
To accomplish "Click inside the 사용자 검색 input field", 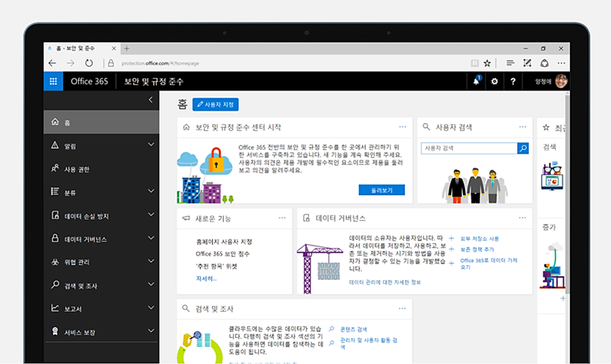I will 469,148.
